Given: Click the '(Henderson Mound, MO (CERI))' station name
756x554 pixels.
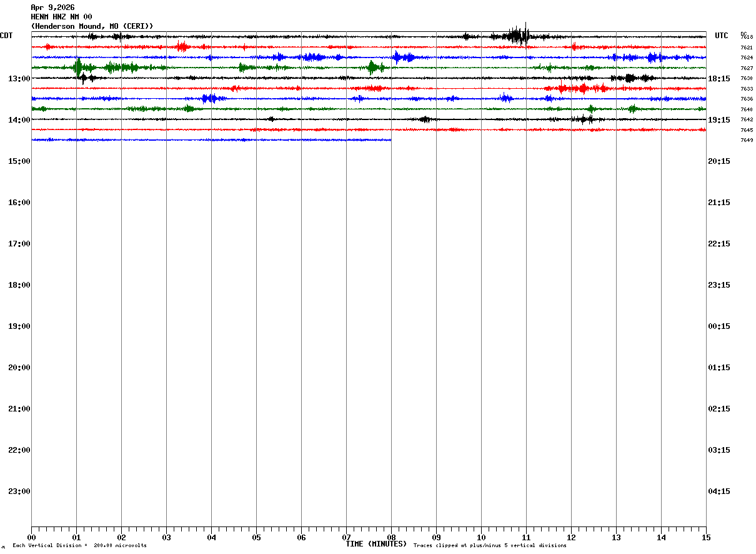Looking at the screenshot, I should (92, 26).
